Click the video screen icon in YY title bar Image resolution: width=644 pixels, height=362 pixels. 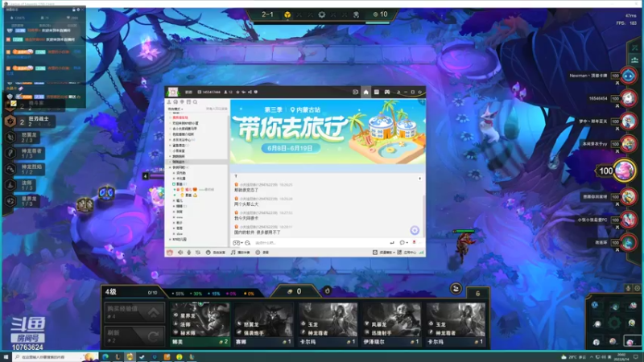(355, 92)
